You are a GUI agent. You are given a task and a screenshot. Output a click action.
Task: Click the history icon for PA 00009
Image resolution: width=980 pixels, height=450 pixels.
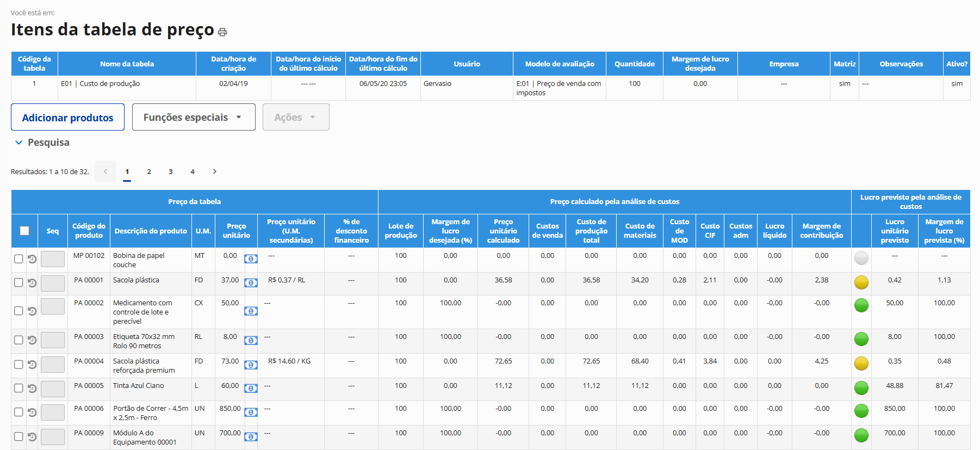click(32, 436)
